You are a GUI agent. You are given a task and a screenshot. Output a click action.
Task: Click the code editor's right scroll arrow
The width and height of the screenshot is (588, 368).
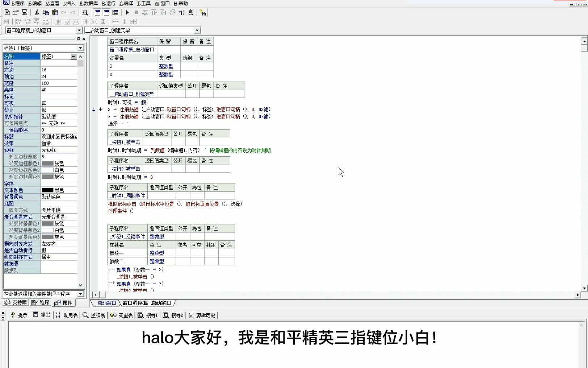tap(577, 295)
